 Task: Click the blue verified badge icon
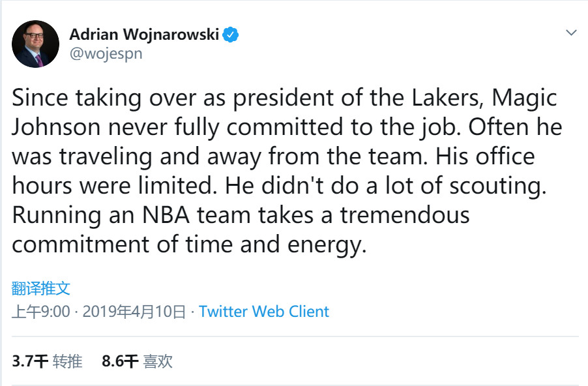point(231,35)
